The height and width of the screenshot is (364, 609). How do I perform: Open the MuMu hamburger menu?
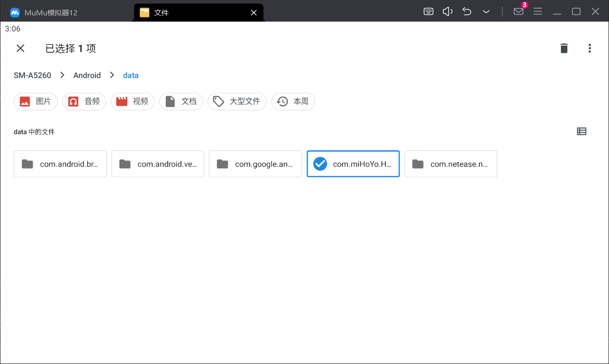pyautogui.click(x=538, y=12)
